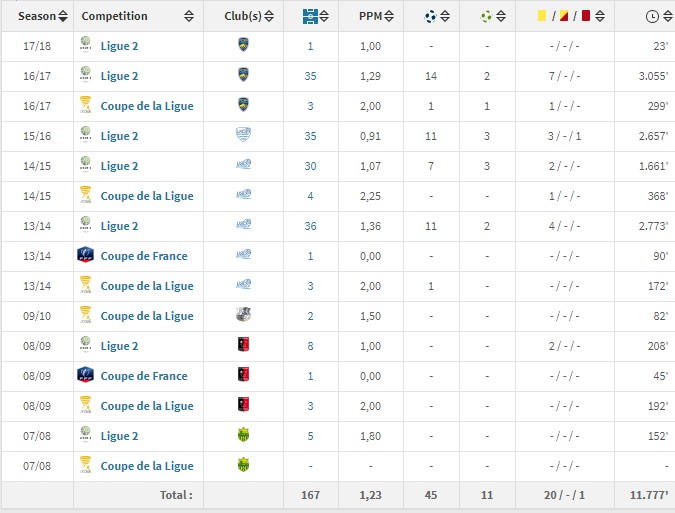This screenshot has height=513, width=675.
Task: Sort by Club(s) column arrows
Action: tap(269, 16)
